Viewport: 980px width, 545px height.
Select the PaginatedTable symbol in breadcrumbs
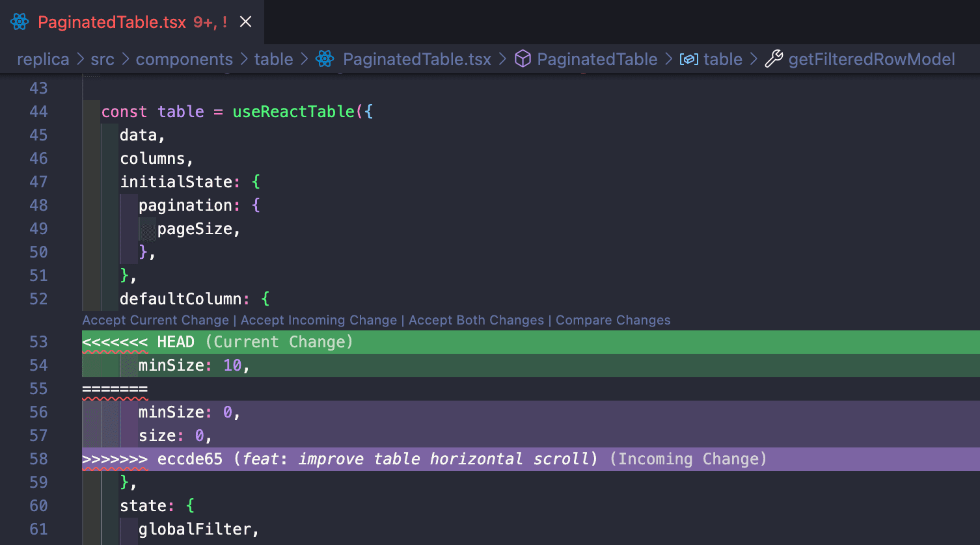[x=597, y=59]
